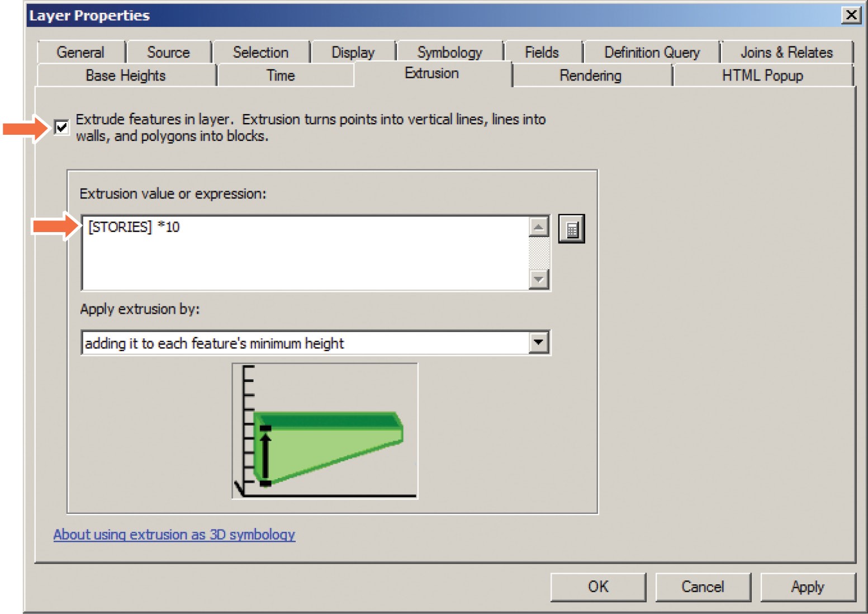Open the HTML Popup tab

[x=762, y=75]
